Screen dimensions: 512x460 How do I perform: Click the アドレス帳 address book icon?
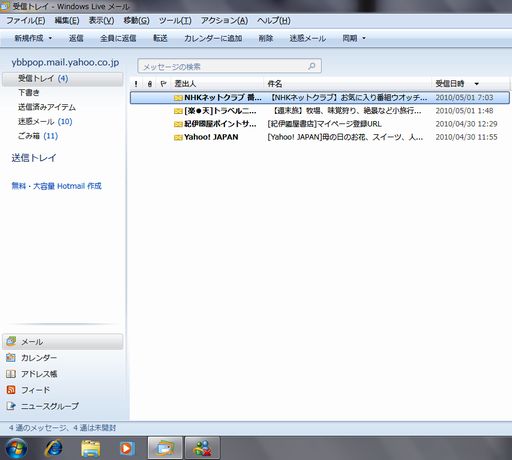11,374
